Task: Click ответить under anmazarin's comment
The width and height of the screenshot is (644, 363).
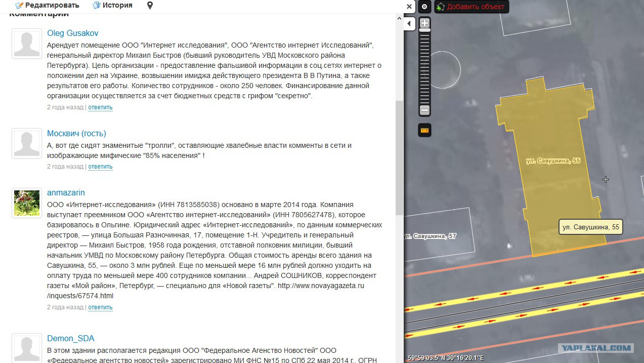Action: point(100,307)
